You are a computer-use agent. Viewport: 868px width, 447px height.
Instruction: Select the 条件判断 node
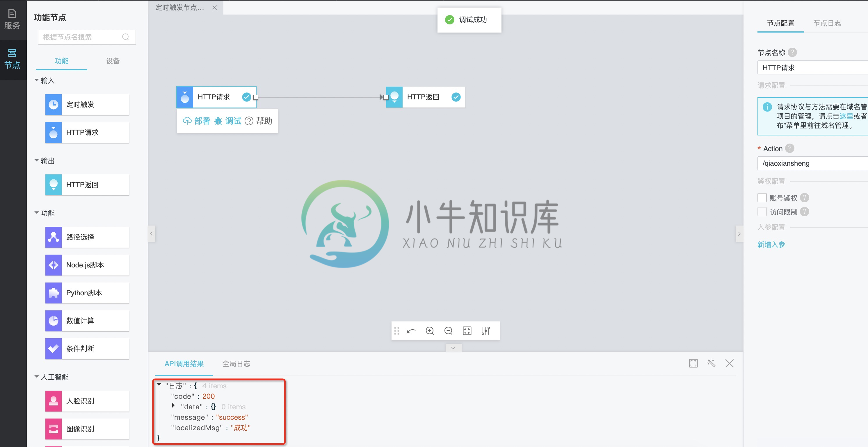(87, 349)
